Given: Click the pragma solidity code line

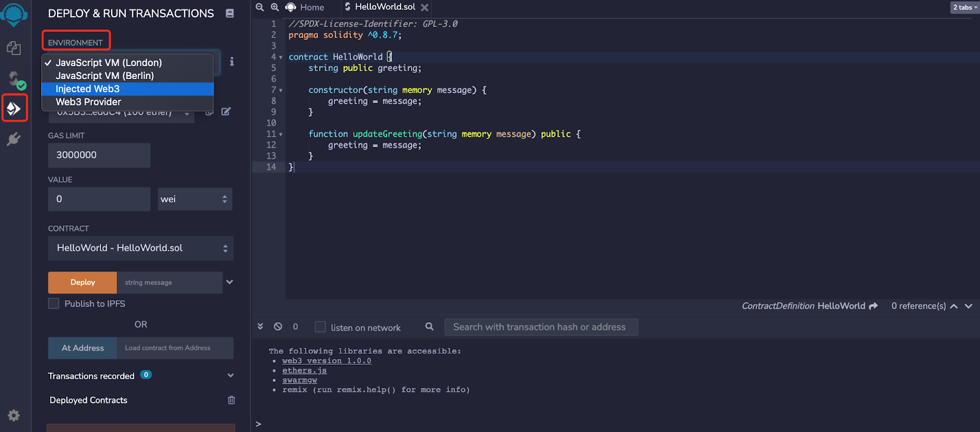Looking at the screenshot, I should click(345, 35).
